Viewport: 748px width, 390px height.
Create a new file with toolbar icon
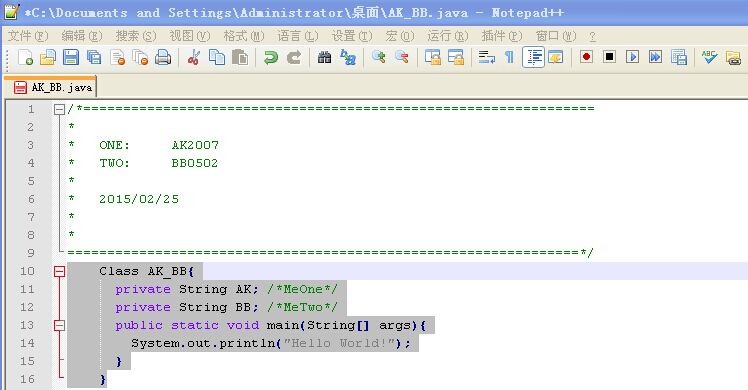25,57
